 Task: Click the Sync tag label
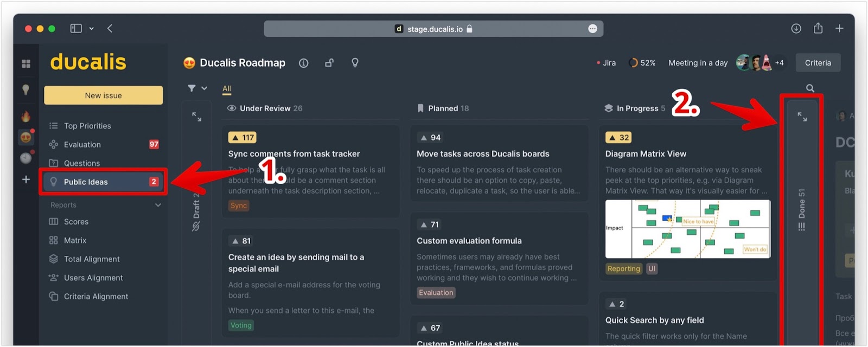[x=239, y=205]
